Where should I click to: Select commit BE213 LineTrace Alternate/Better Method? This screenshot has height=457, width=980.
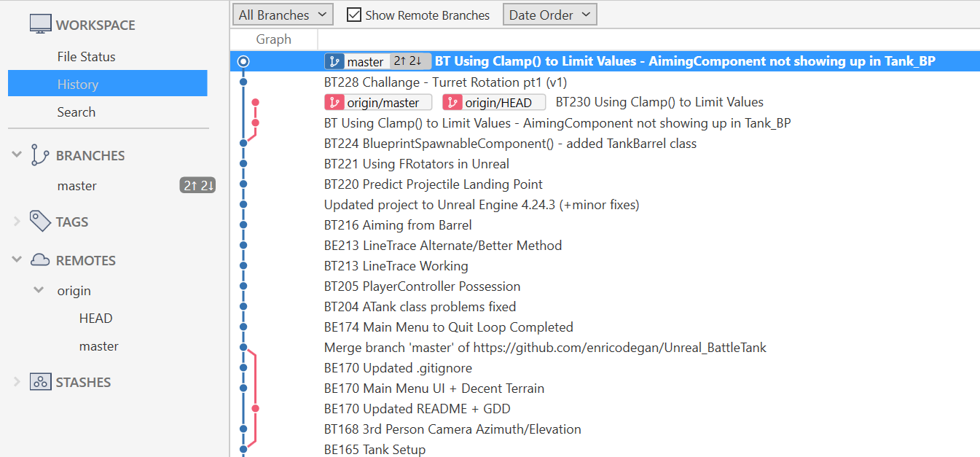[x=443, y=246]
